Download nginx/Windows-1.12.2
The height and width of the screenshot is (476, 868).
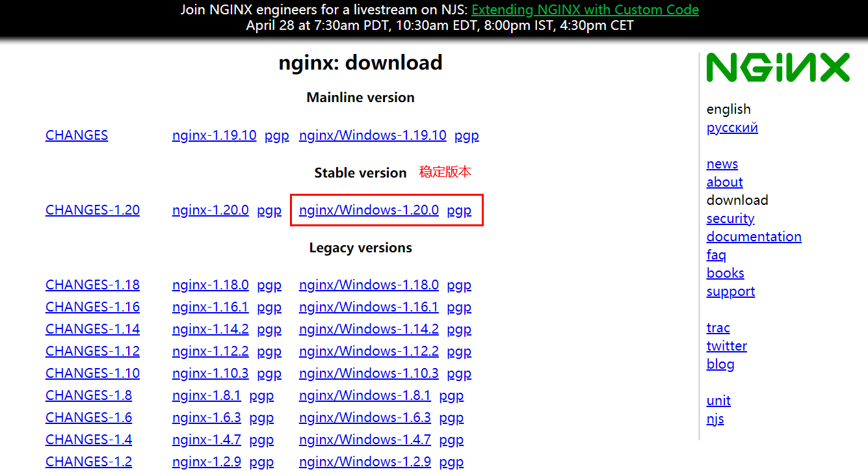tap(369, 351)
